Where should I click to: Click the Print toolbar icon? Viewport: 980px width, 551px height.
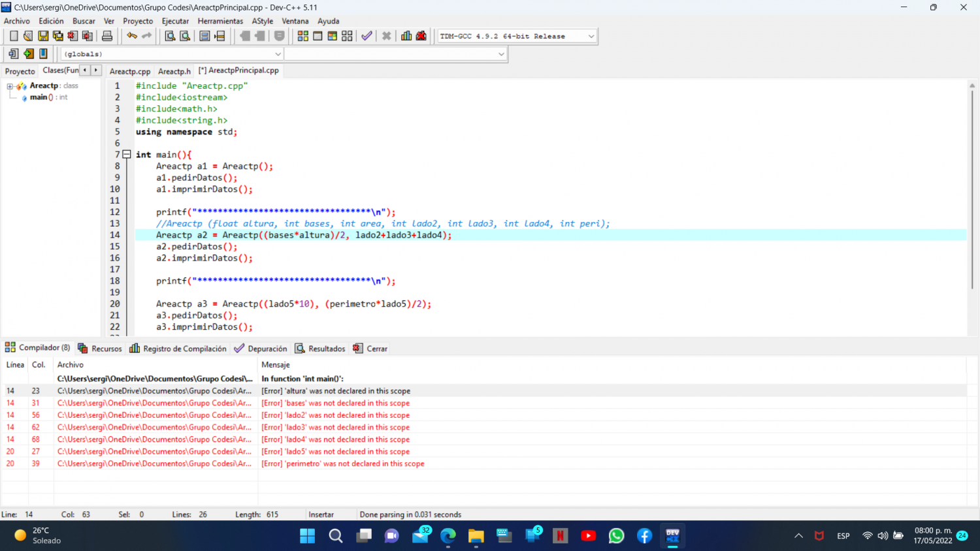[107, 36]
